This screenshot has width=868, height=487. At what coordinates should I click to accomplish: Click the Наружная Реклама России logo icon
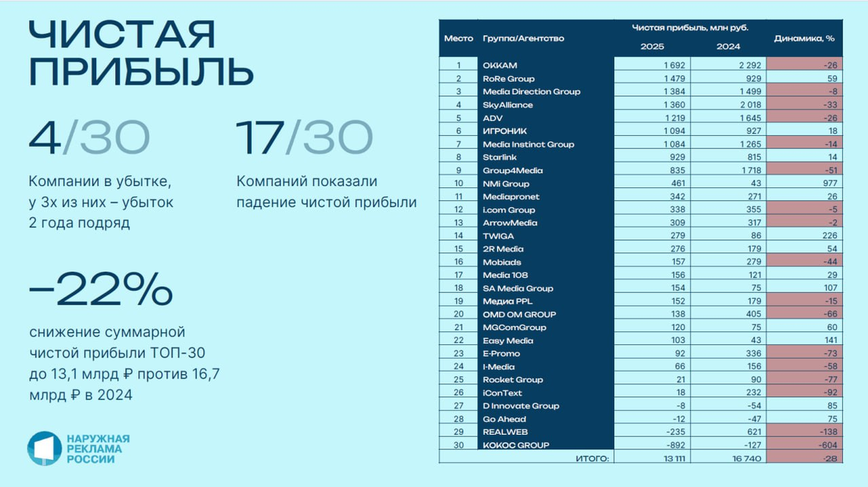(45, 449)
